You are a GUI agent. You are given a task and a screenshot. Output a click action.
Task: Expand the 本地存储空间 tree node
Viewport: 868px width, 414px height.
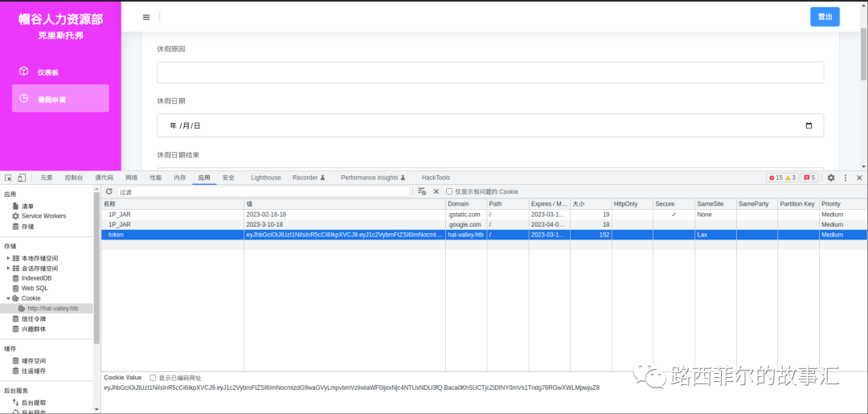tap(8, 259)
